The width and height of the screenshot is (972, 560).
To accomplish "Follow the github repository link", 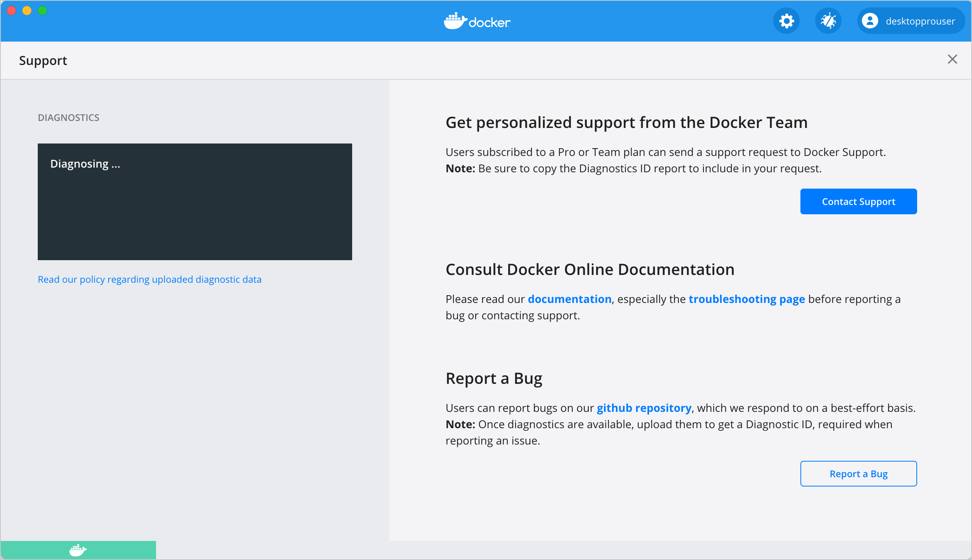I will [x=644, y=408].
